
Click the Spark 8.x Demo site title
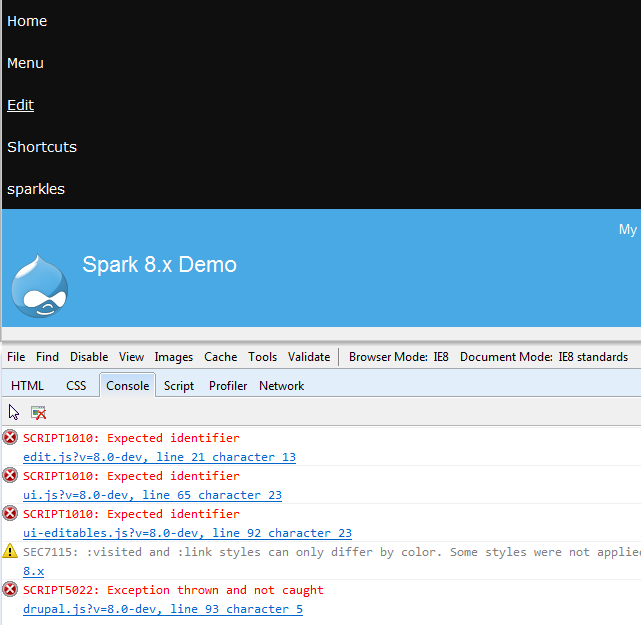(x=159, y=264)
